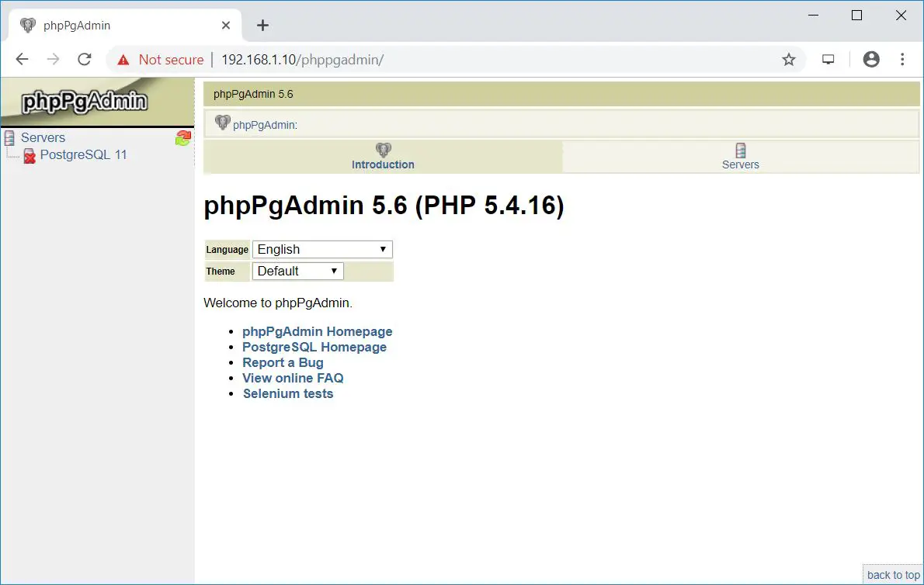Bookmark this page with star icon
This screenshot has width=924, height=585.
[x=788, y=60]
